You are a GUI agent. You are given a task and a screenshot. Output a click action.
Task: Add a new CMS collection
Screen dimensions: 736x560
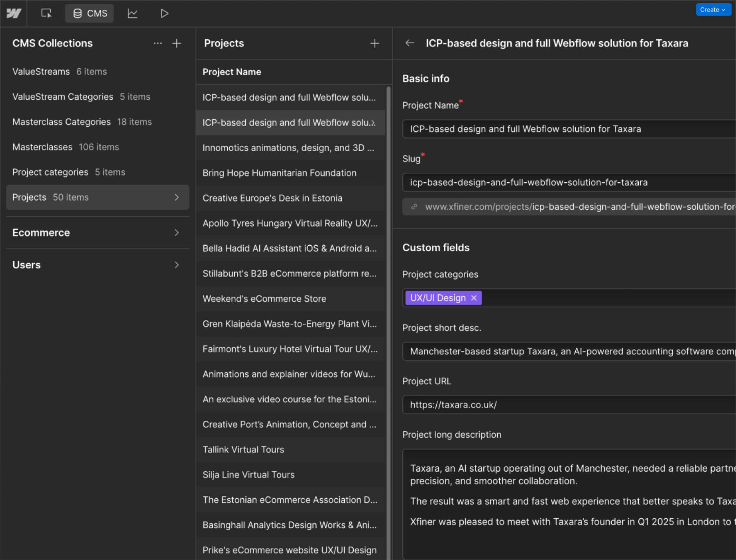tap(177, 43)
